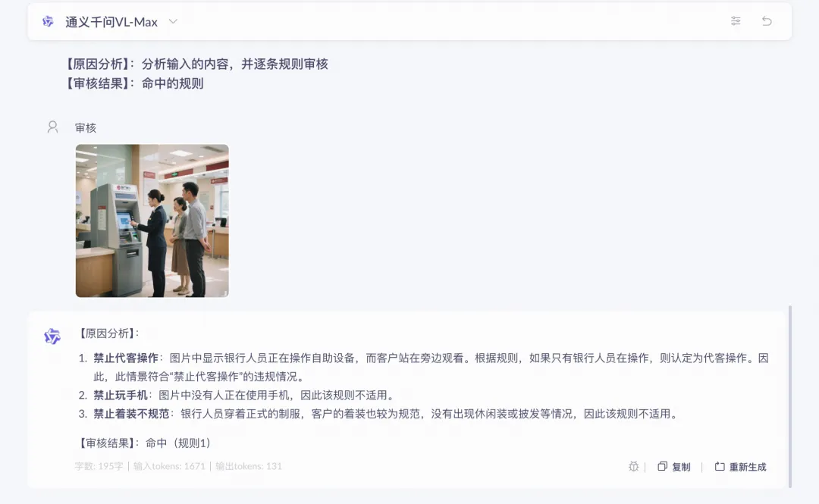Click the 字数: 195字 word count label
Image resolution: width=819 pixels, height=504 pixels.
coord(99,466)
